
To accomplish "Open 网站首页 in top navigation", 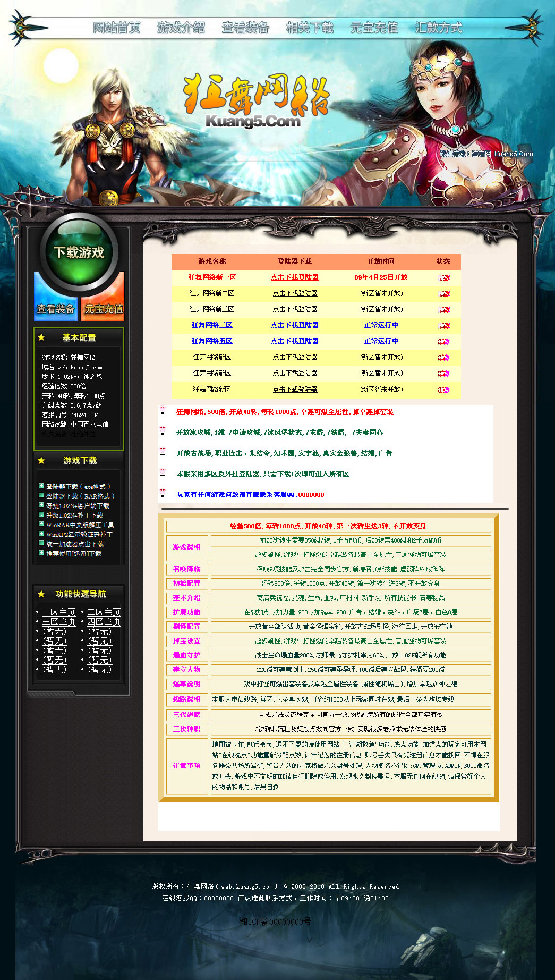I will (x=117, y=28).
